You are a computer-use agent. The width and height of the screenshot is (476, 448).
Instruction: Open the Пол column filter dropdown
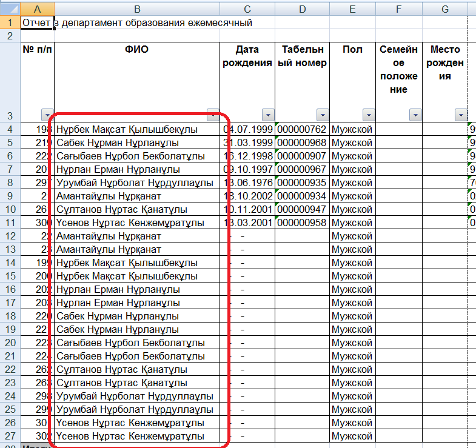point(368,115)
